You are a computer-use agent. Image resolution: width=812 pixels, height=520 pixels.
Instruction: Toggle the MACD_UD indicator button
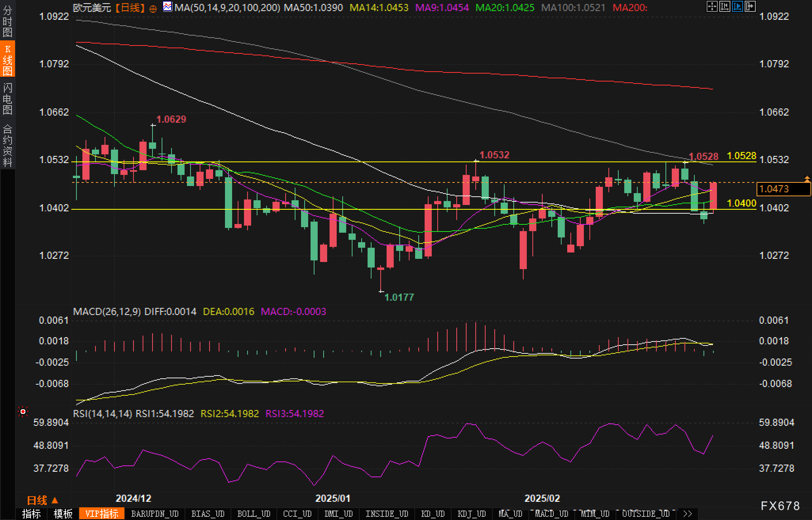[551, 514]
